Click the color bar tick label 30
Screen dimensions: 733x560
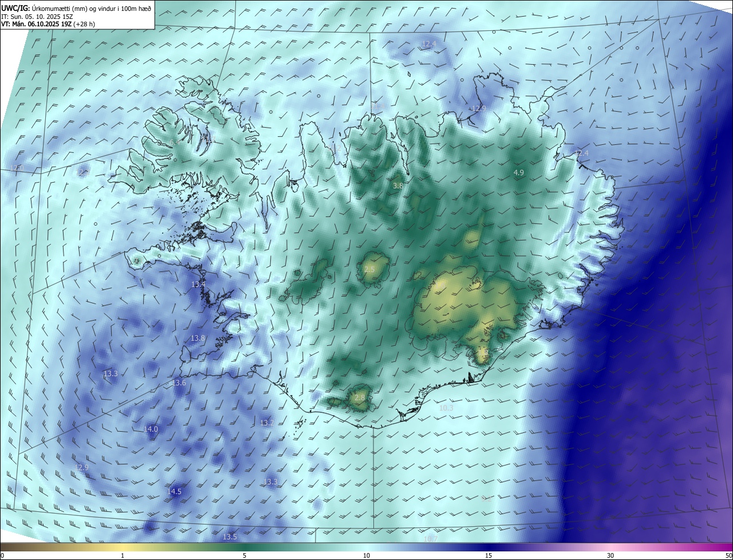[x=610, y=556]
